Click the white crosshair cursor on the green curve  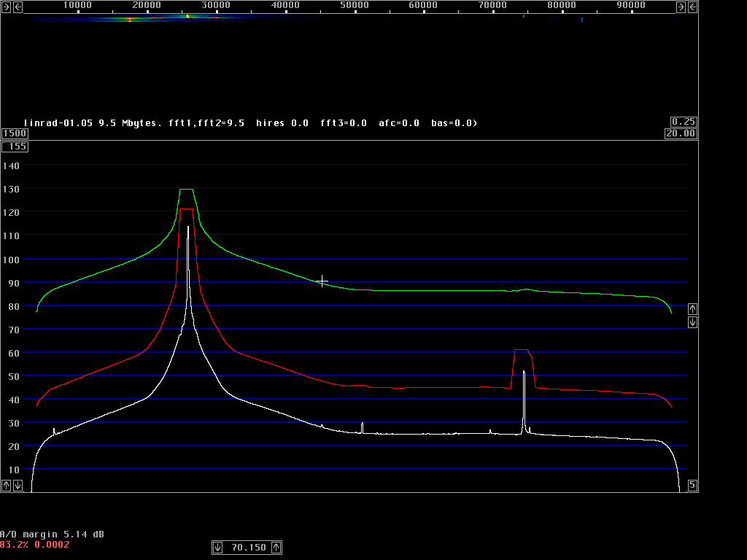tap(322, 281)
